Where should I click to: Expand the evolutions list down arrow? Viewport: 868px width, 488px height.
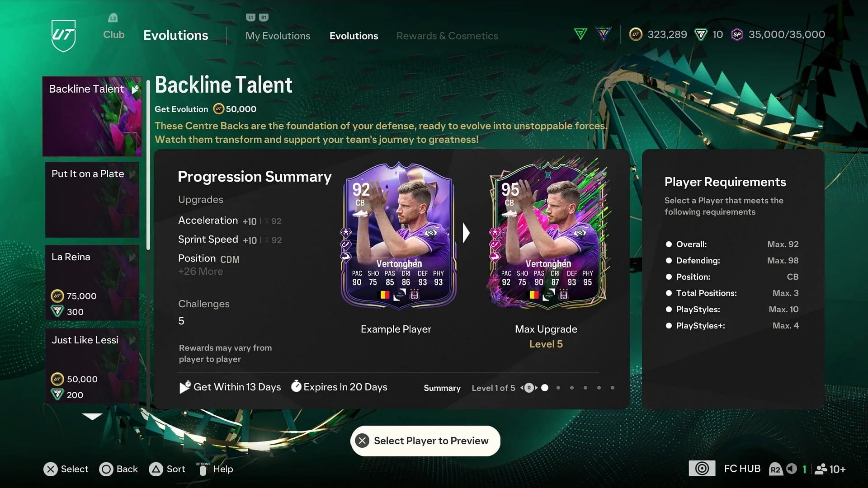pos(92,417)
